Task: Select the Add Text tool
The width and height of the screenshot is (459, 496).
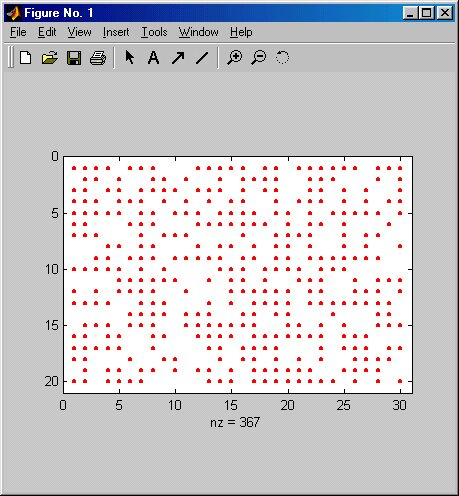Action: pyautogui.click(x=153, y=58)
